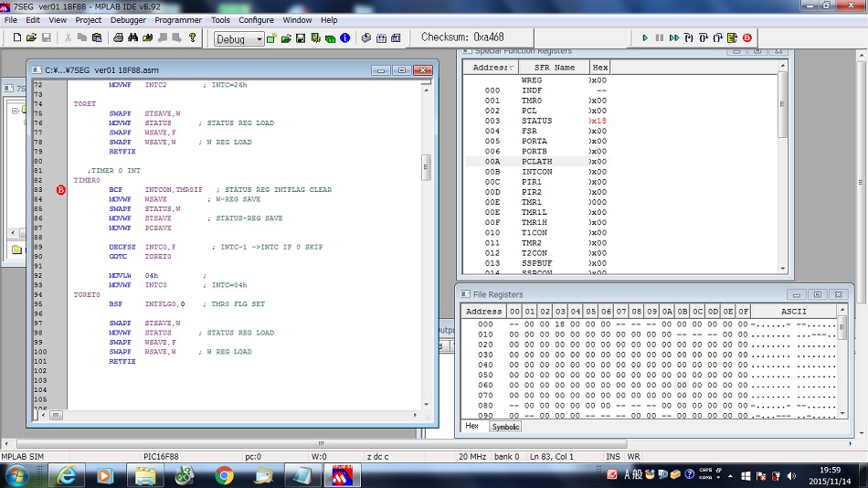Click the ASCII column header in File Registers
868x488 pixels.
(793, 312)
